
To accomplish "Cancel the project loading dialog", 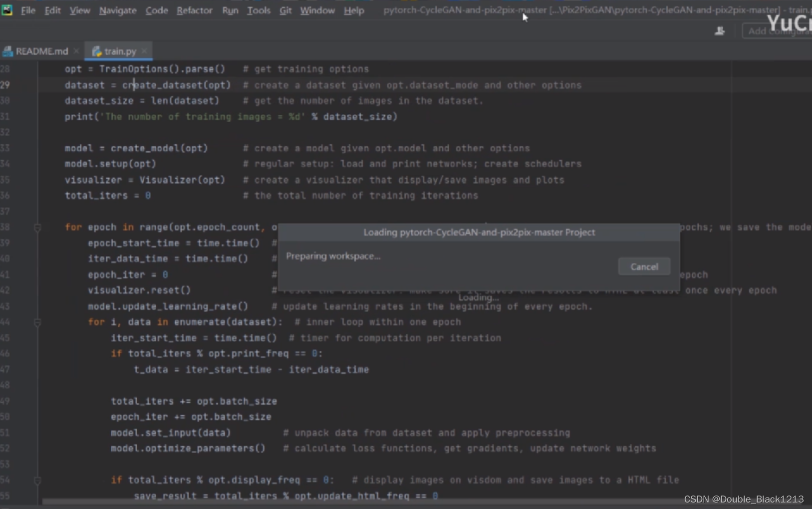I will [644, 266].
